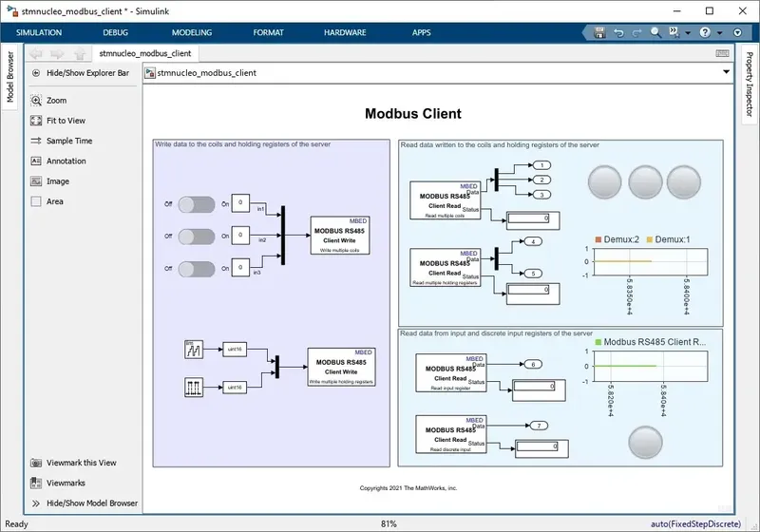760x532 pixels.
Task: Click the keyboard icon at the tab bar's right end
Action: [722, 53]
